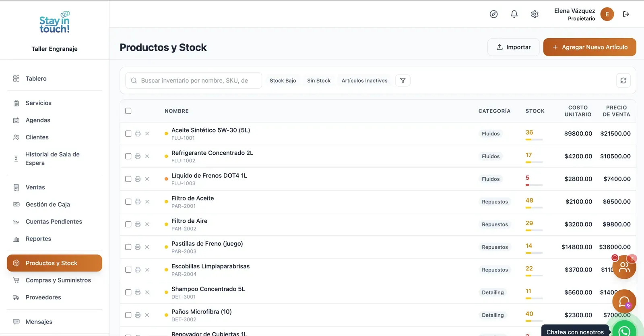
Task: Navigate to Gestión de Caja
Action: point(54,205)
